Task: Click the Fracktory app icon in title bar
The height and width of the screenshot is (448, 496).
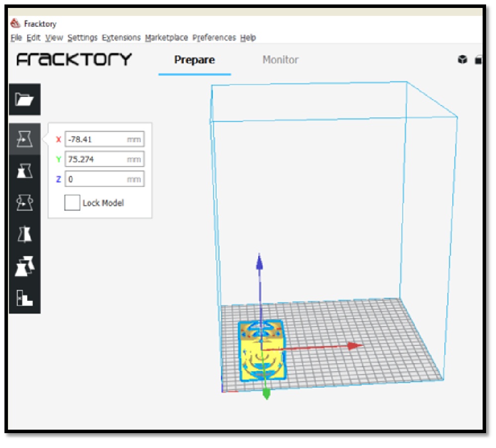Action: coord(15,23)
